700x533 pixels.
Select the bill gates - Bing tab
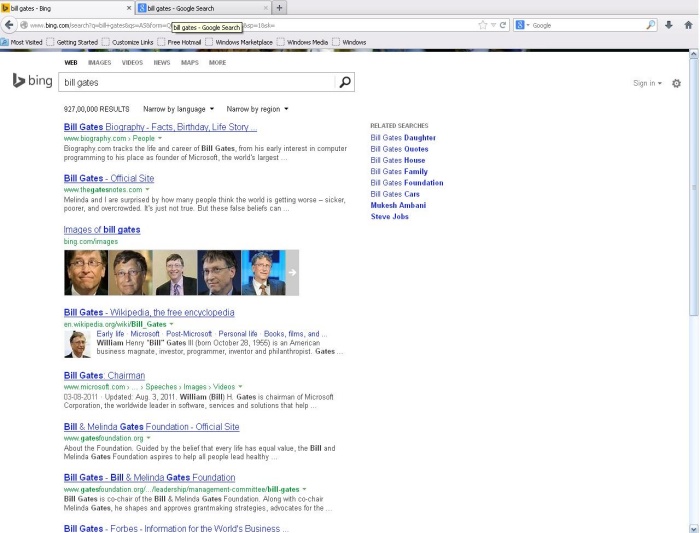coord(65,8)
